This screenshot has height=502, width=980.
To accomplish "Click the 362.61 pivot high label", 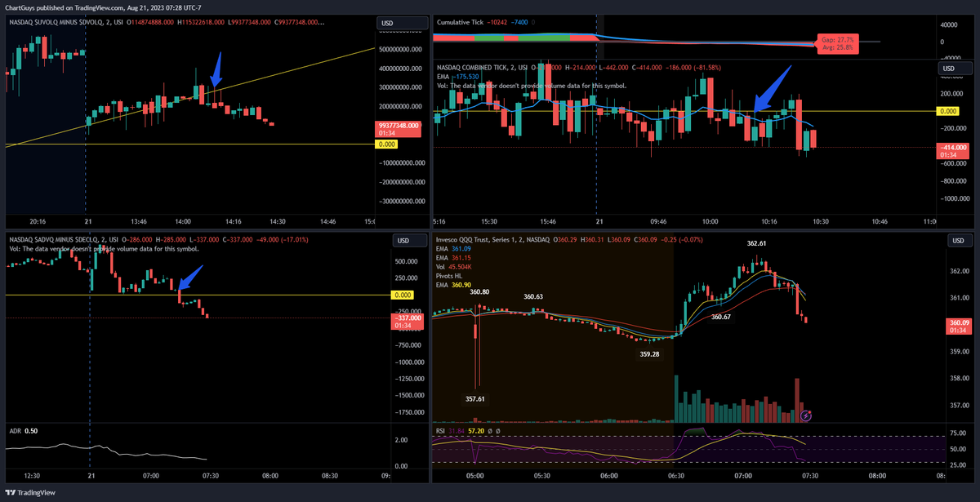I will (x=756, y=243).
